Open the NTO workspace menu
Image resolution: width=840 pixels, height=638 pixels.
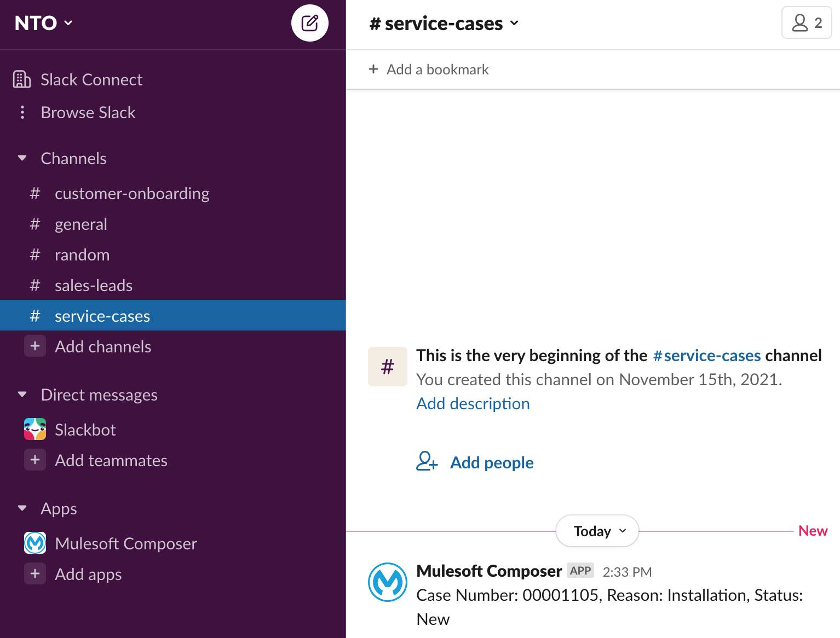click(44, 23)
